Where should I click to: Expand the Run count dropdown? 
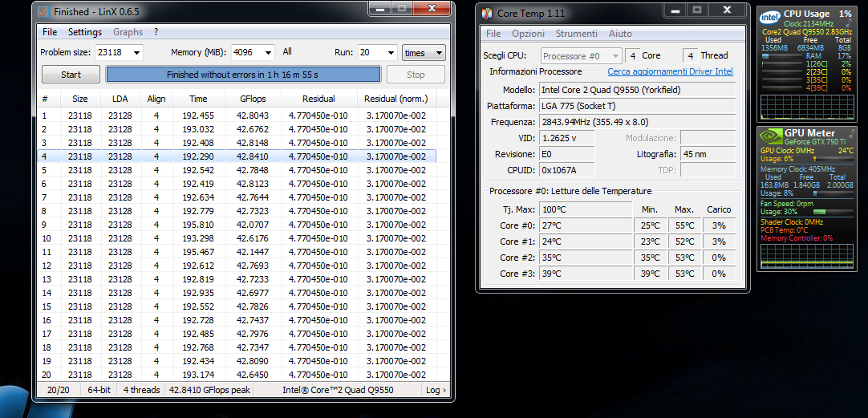(391, 53)
